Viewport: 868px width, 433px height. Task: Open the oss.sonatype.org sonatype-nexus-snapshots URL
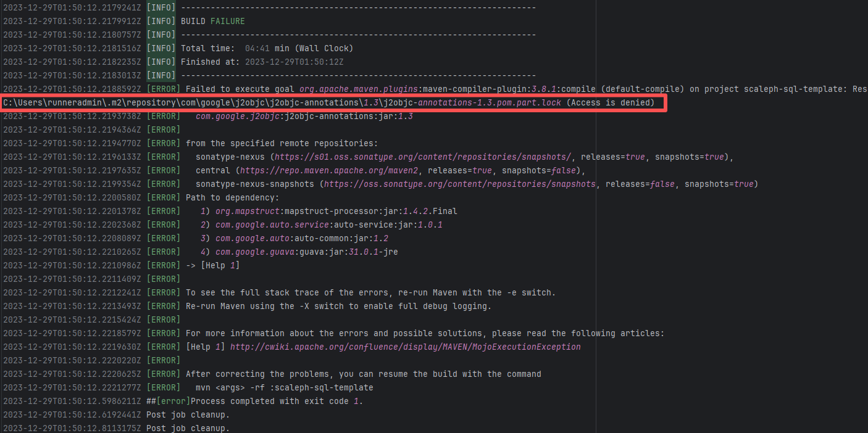(459, 184)
